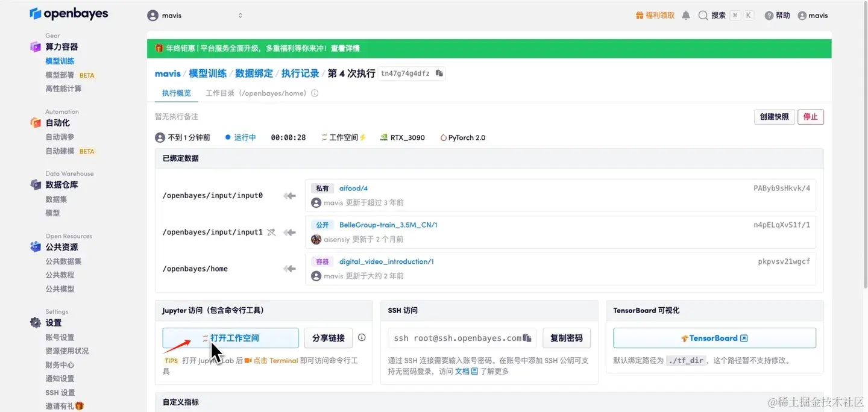Click the n4pELqXvS1f/1 identifier
This screenshot has width=868, height=412.
coord(782,225)
